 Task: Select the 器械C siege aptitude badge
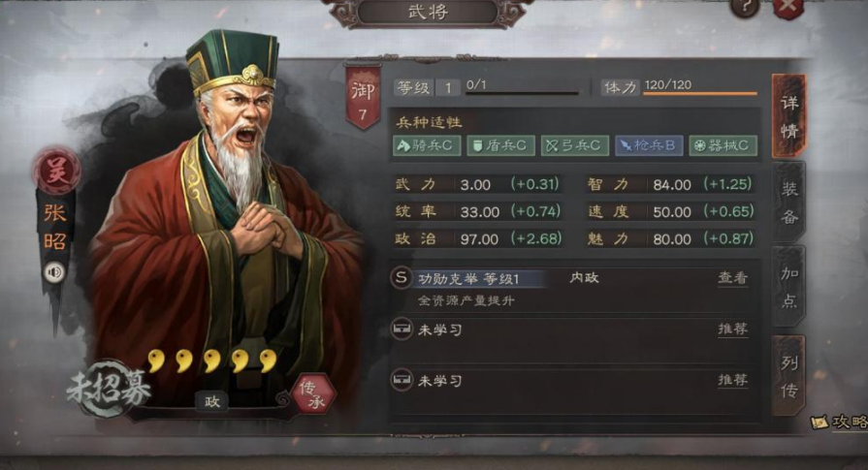[x=723, y=145]
